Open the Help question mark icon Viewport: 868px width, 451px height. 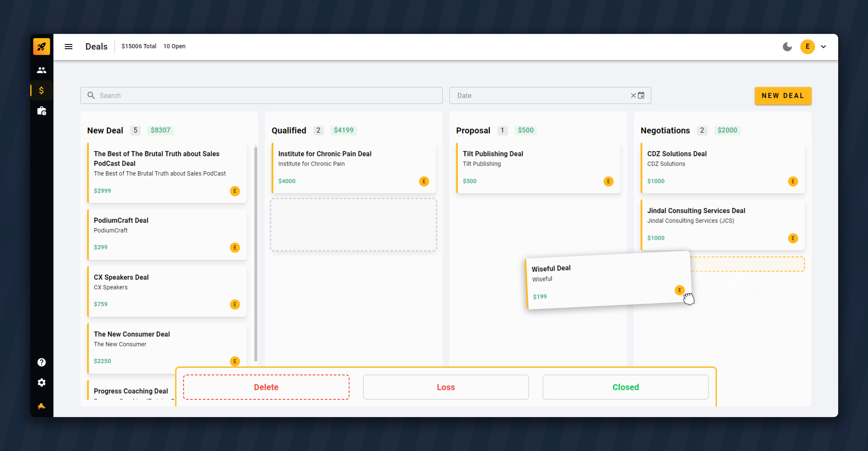click(x=41, y=362)
